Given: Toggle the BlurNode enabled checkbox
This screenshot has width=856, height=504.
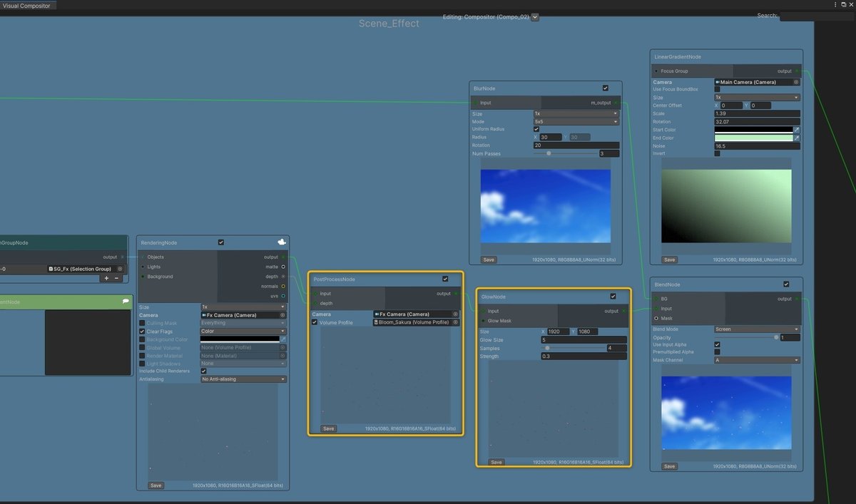Looking at the screenshot, I should tap(606, 88).
